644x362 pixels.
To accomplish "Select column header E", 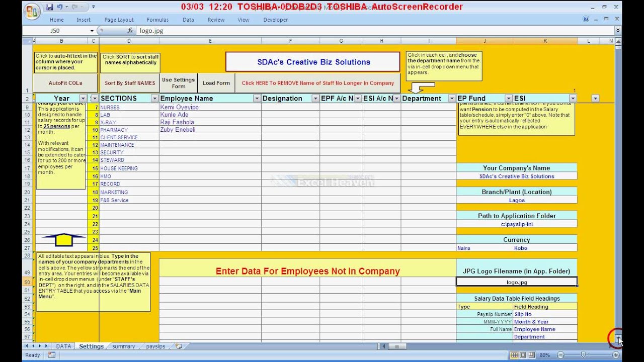I will click(210, 41).
